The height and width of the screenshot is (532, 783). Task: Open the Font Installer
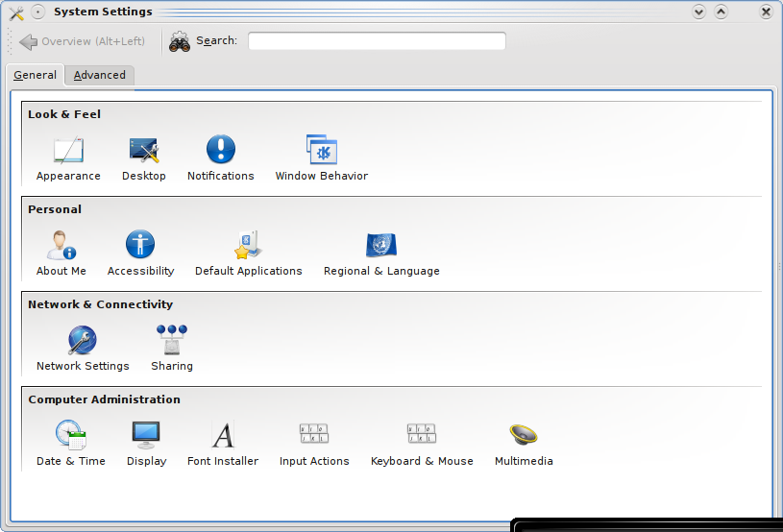pos(223,443)
